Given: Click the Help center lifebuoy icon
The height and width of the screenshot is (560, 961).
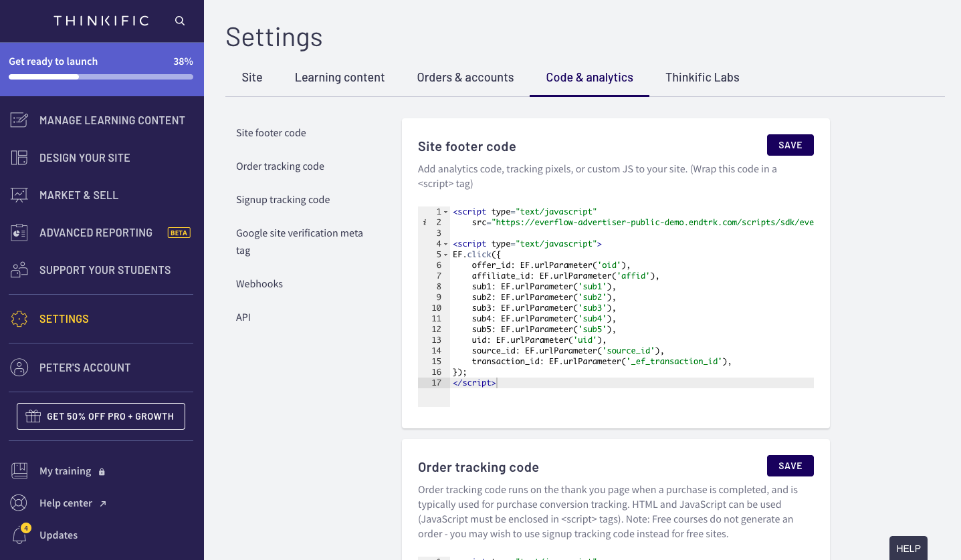Looking at the screenshot, I should coord(19,503).
